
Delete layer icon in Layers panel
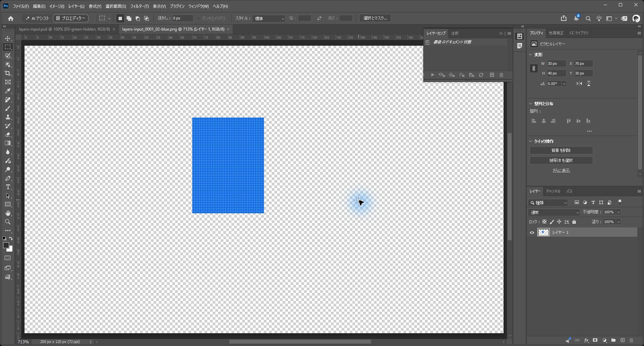631,340
